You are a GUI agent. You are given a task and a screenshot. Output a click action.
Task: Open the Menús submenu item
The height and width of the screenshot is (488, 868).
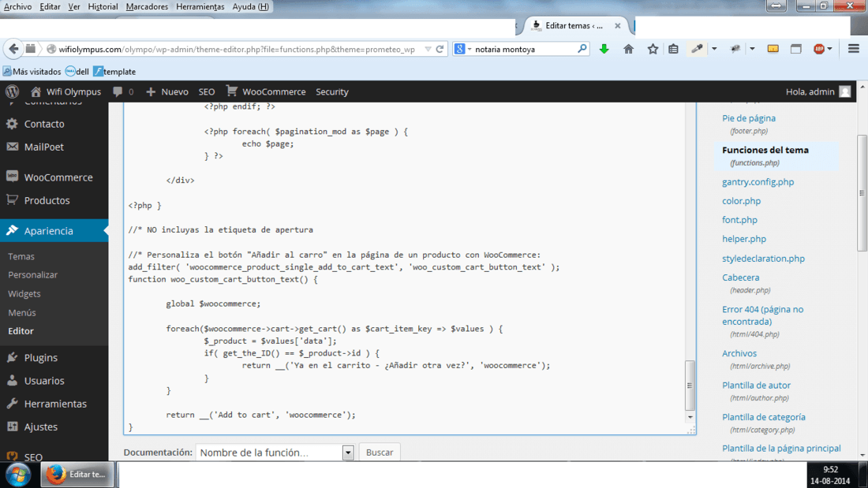pos(21,312)
